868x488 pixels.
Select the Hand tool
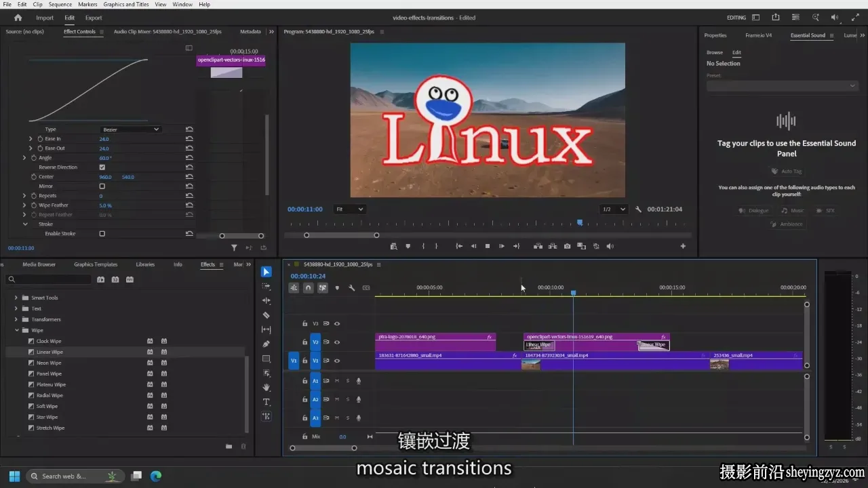pos(266,387)
